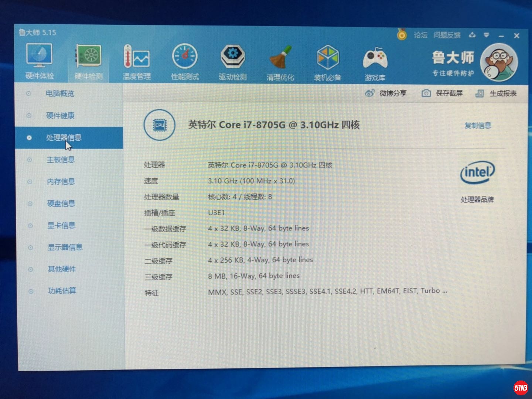Select the 温度管理 temperature management icon
Screen dimensions: 532x399
coord(136,61)
